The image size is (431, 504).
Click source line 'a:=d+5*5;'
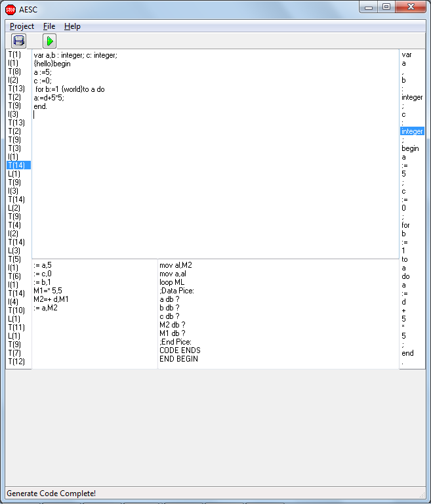(49, 98)
